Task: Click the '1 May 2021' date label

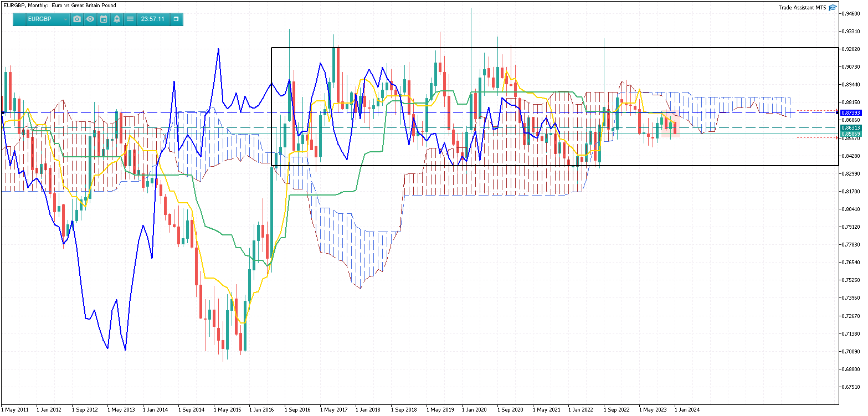Action: point(546,410)
